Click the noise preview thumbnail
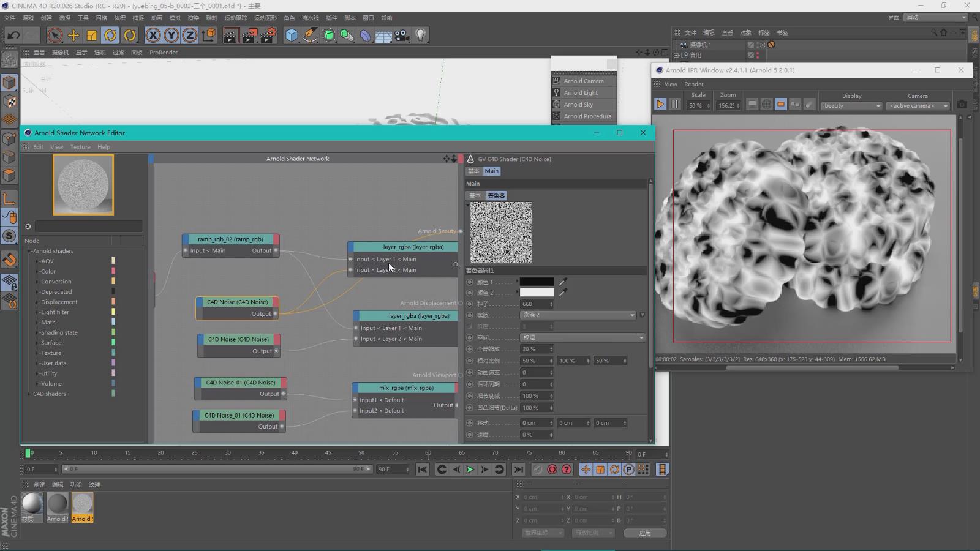This screenshot has height=551, width=980. [x=501, y=233]
